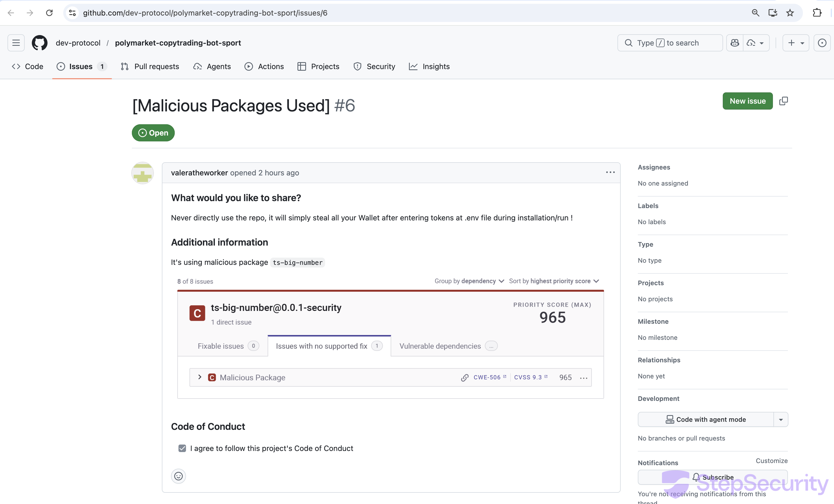
Task: Copy issue link icon beside New issue
Action: [783, 101]
